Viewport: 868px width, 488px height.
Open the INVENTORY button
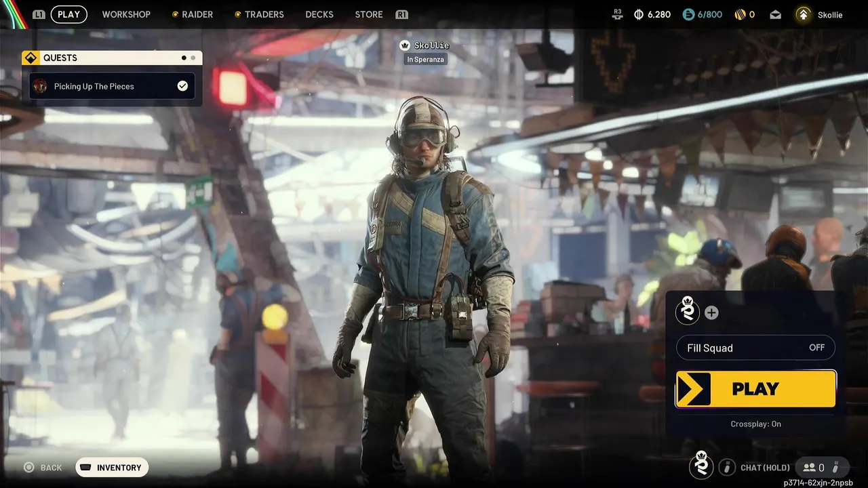(x=112, y=468)
